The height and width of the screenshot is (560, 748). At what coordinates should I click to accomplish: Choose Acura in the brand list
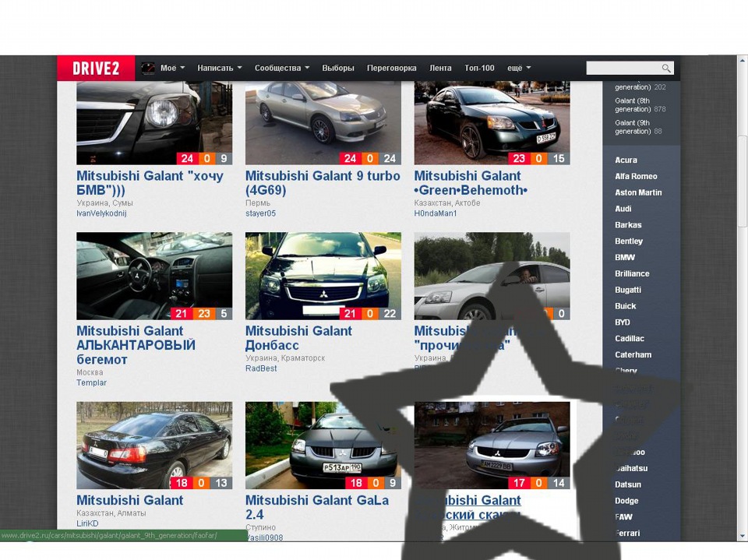[x=626, y=160]
